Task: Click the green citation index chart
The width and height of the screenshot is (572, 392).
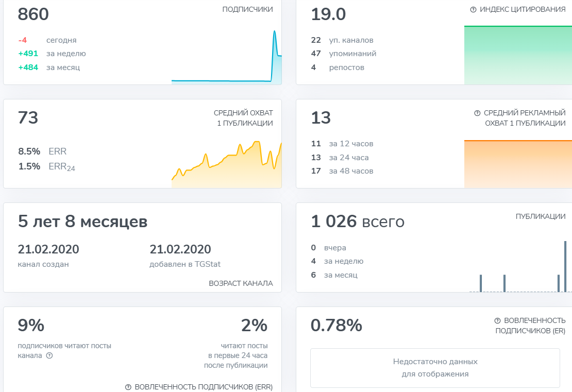Action: pyautogui.click(x=518, y=55)
